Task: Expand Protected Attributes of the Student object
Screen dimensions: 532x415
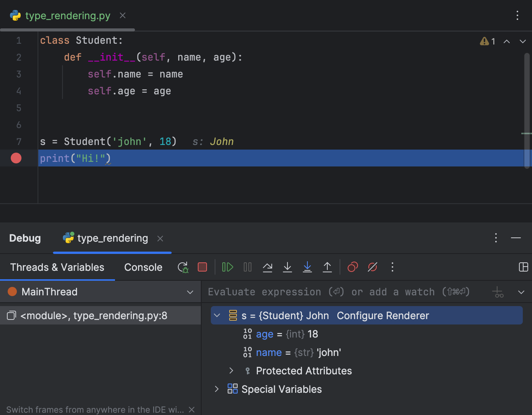Action: coord(231,371)
